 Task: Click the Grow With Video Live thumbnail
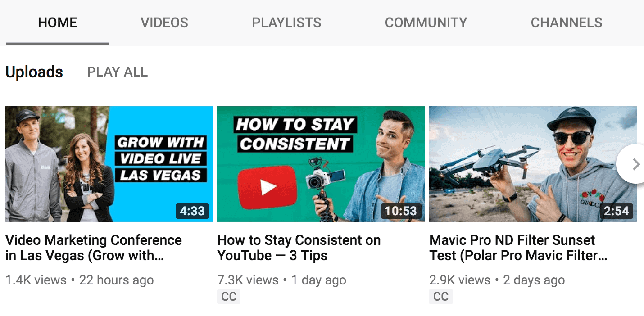click(x=109, y=164)
